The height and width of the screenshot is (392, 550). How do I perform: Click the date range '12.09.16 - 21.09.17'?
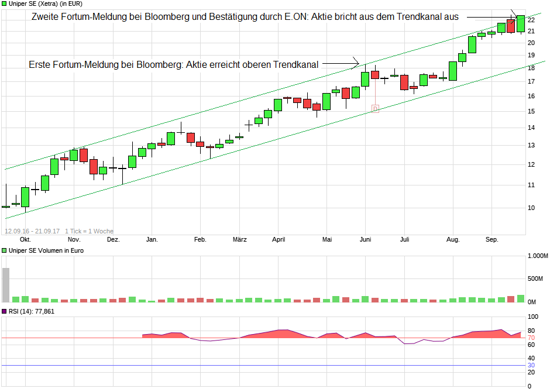click(x=32, y=231)
